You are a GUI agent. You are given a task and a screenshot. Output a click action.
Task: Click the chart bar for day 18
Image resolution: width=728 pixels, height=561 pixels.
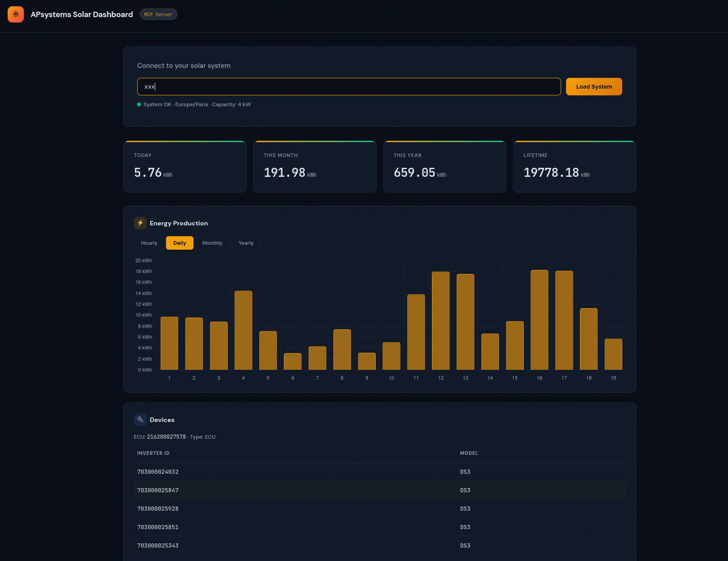click(x=589, y=339)
